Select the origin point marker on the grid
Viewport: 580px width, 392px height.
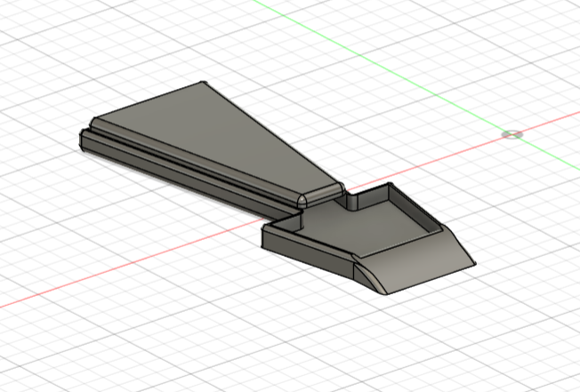tap(512, 134)
